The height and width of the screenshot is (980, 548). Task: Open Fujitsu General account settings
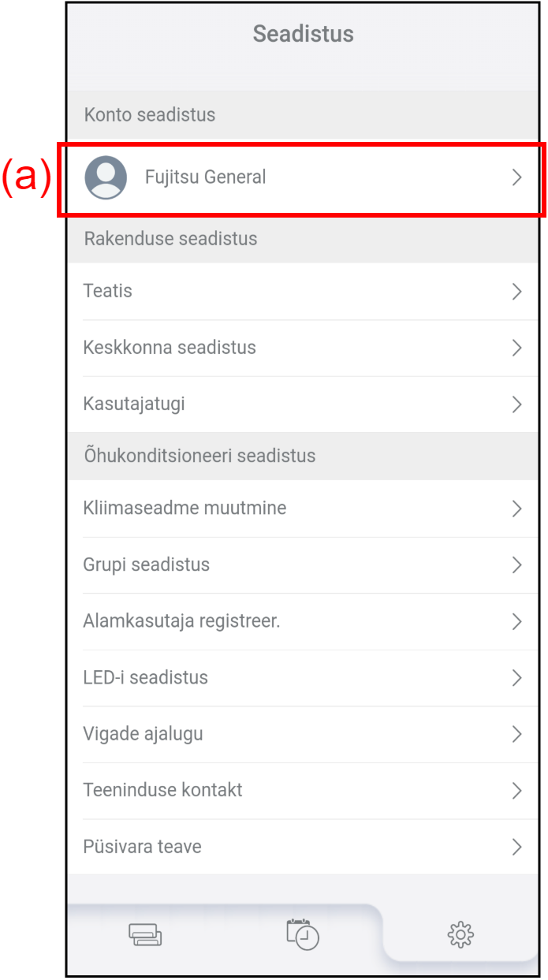pyautogui.click(x=303, y=177)
